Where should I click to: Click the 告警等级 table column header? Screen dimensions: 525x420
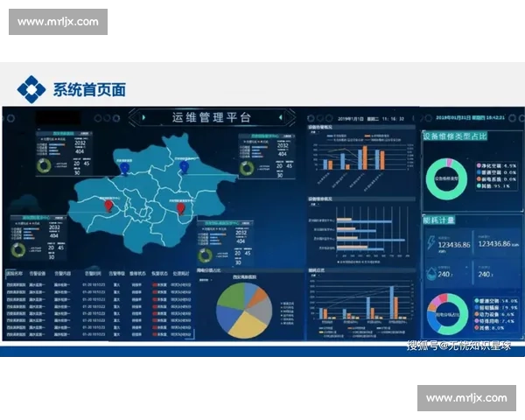point(117,273)
